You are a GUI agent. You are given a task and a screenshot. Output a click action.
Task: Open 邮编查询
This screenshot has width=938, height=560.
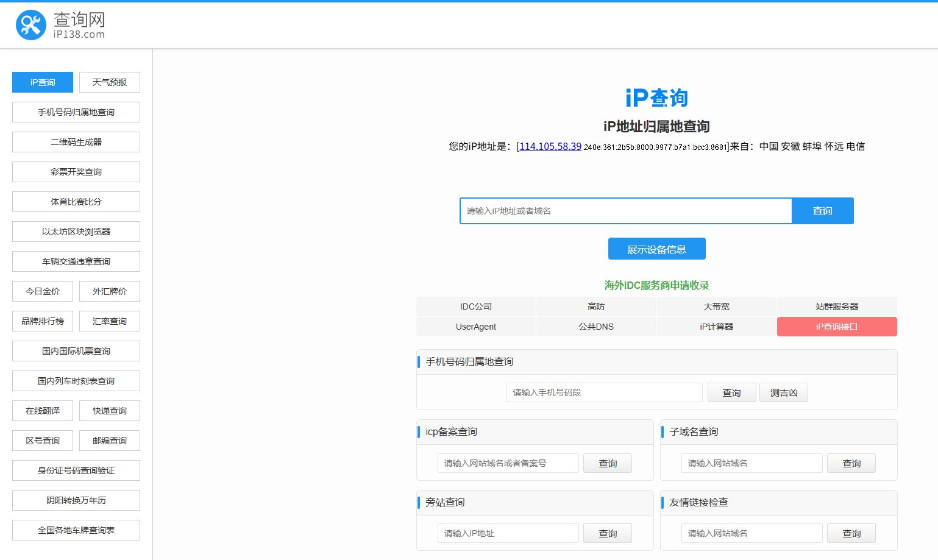(x=110, y=441)
